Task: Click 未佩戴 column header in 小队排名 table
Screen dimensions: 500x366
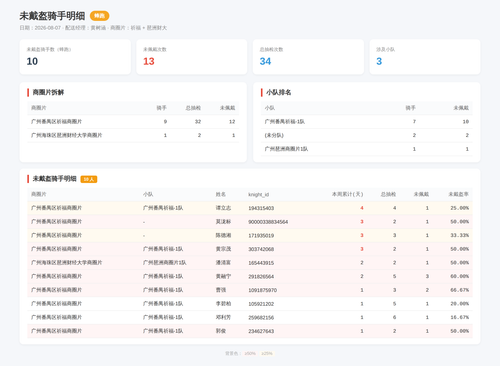Action: coord(461,108)
